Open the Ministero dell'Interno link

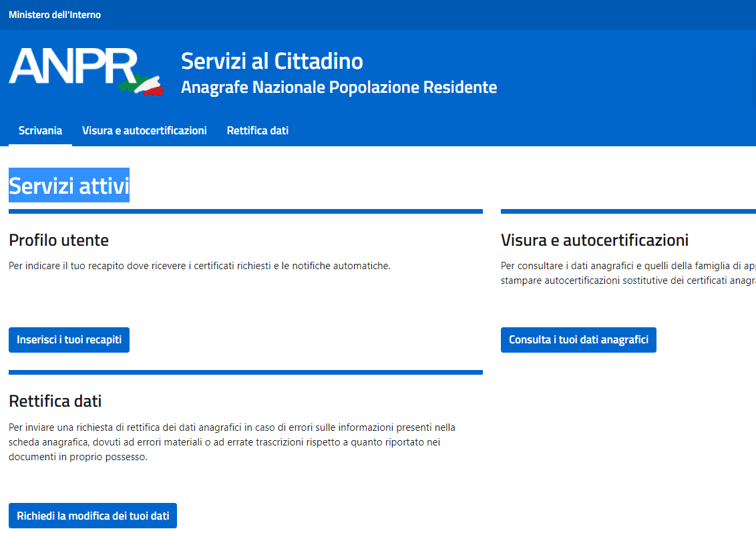(55, 15)
